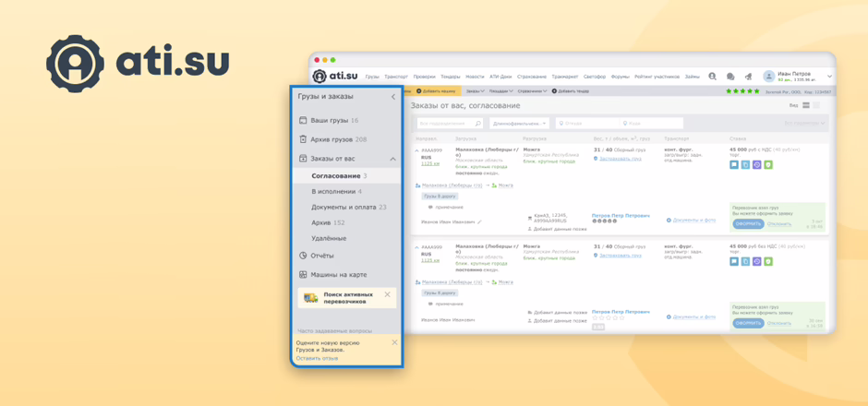Click the Машины на карте map icon
Viewport: 868px width, 406px height.
pyautogui.click(x=303, y=275)
